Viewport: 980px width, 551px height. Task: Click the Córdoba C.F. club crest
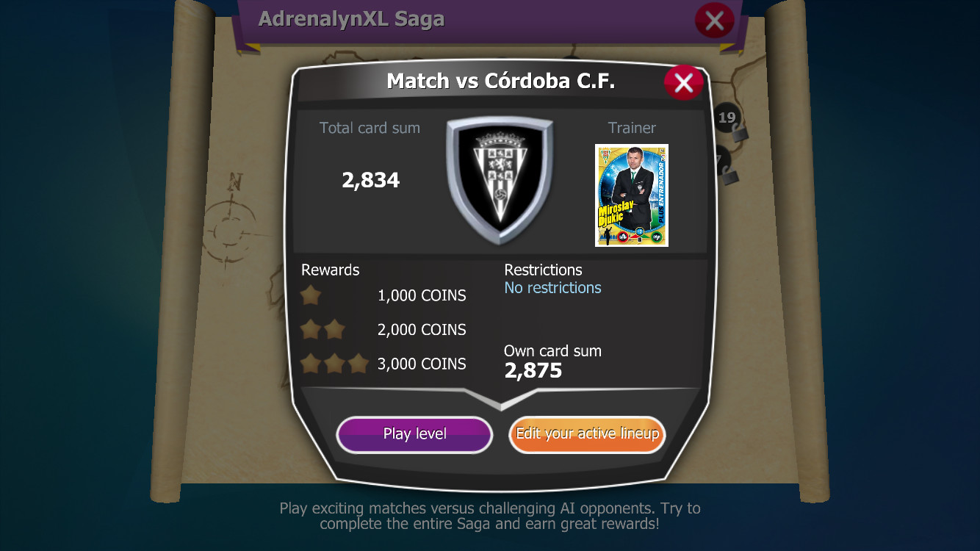pos(500,180)
